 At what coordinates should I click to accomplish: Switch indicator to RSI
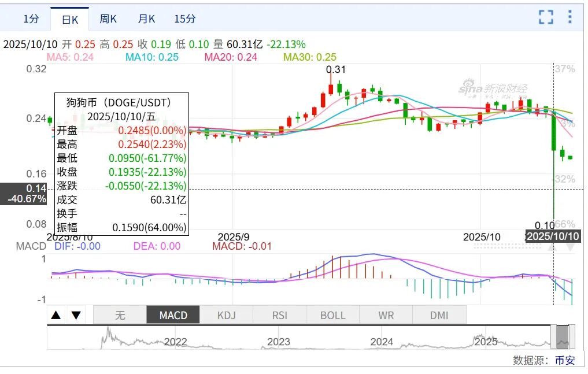pyautogui.click(x=279, y=315)
